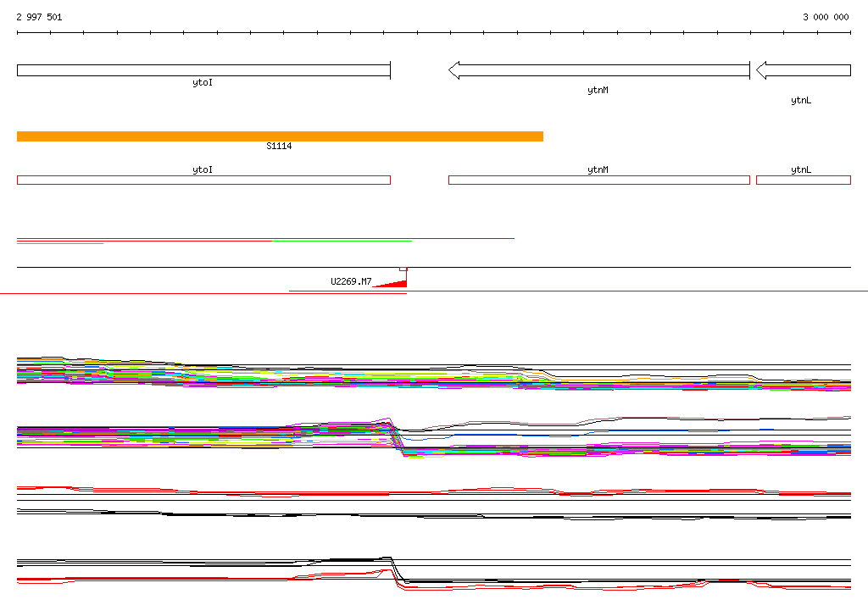The height and width of the screenshot is (605, 868).
Task: Click the ytnM label above red rectangle
Action: click(x=598, y=170)
